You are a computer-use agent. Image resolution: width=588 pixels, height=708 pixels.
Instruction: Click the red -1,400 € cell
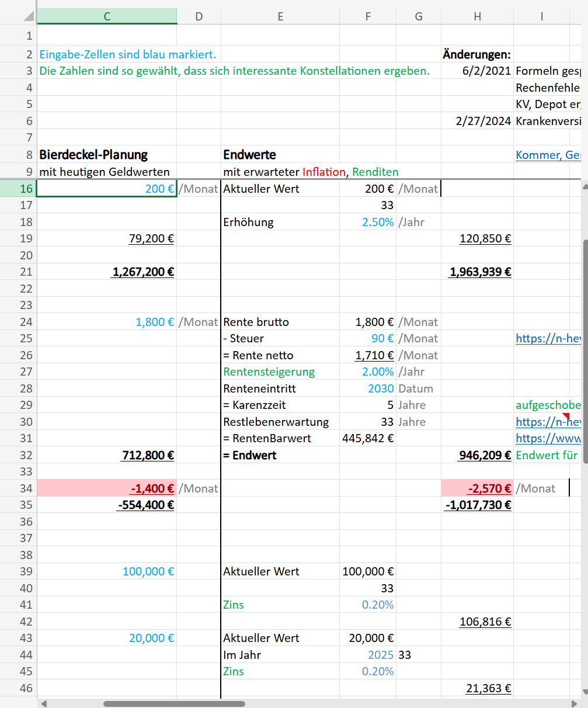pos(107,488)
